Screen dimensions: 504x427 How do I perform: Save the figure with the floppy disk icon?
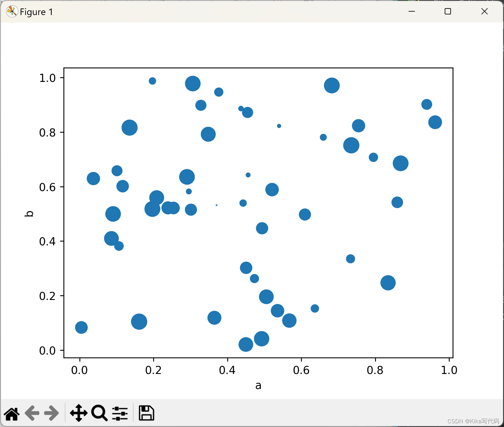click(147, 413)
